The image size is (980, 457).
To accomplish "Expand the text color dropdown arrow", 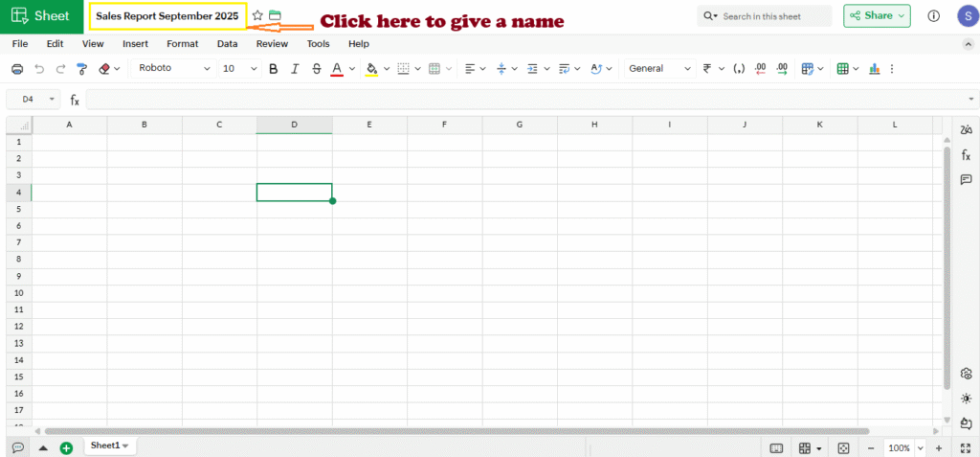I will point(352,69).
